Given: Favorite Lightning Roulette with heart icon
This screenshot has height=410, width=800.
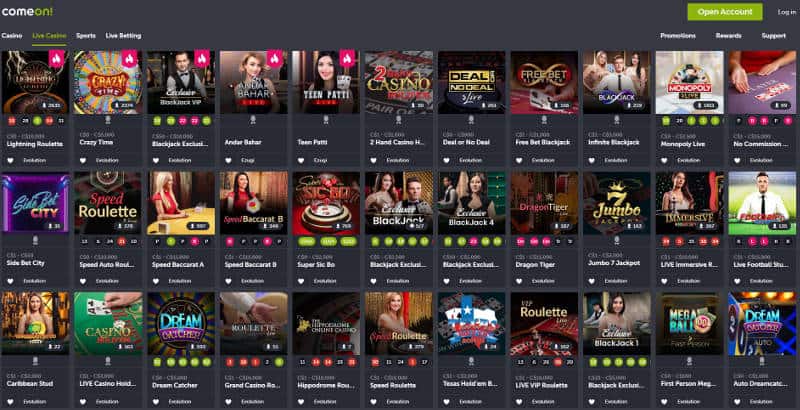Looking at the screenshot, I should tap(11, 160).
